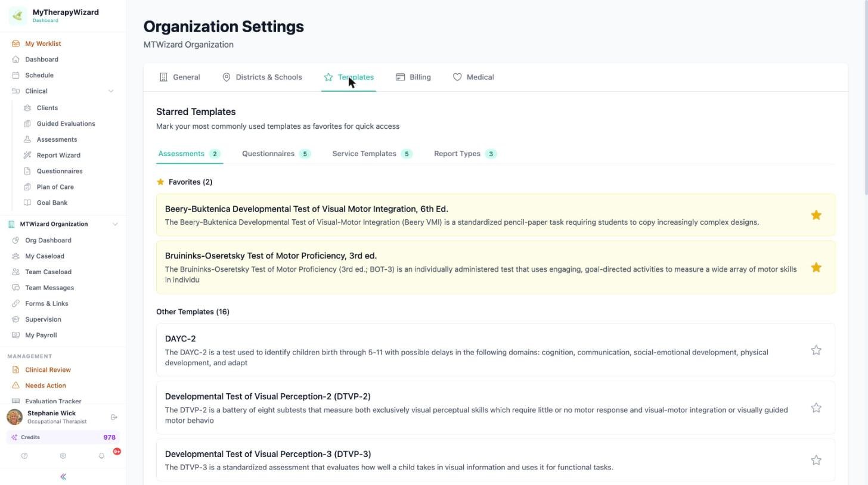Open Evaluation Tracker page
The height and width of the screenshot is (485, 868).
tap(53, 402)
